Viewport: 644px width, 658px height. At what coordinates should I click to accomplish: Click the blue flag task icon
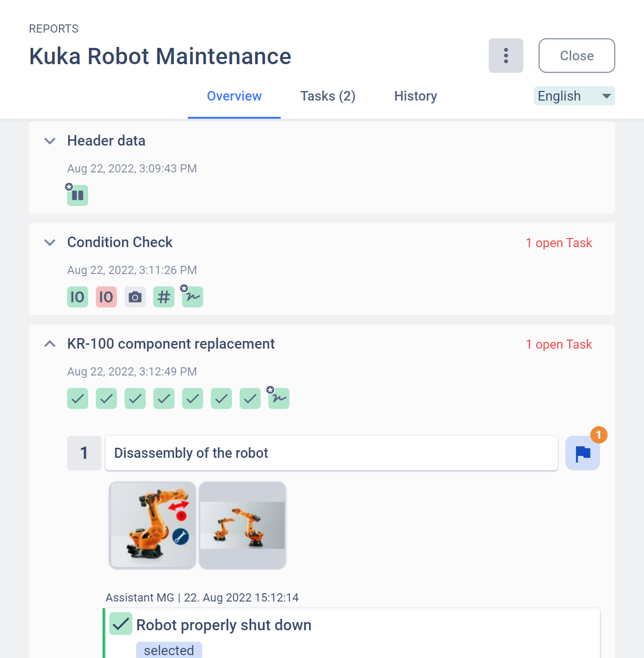point(582,453)
